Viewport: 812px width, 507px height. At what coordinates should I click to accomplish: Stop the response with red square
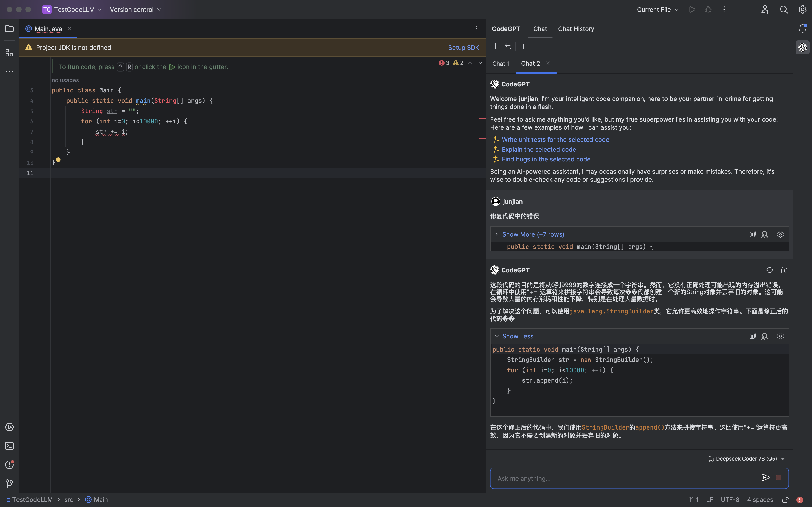pyautogui.click(x=779, y=477)
